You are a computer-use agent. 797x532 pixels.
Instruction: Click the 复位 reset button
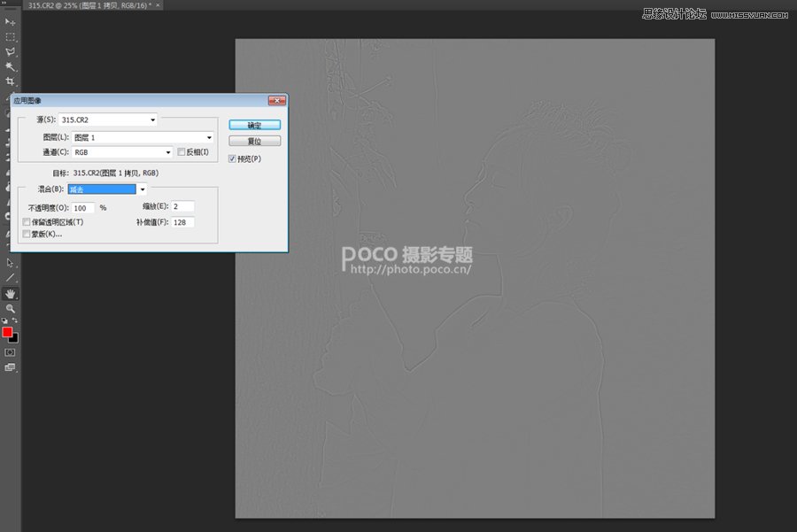click(255, 142)
